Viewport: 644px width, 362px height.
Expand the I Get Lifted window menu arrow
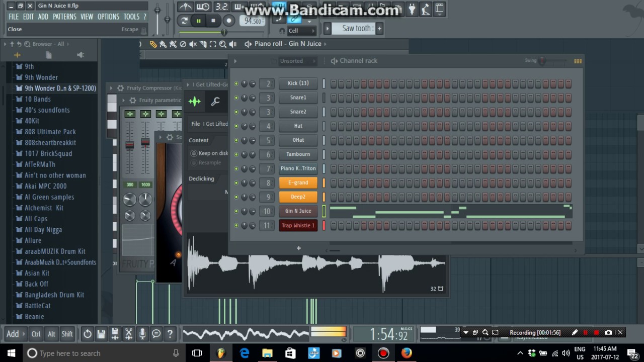coord(188,84)
